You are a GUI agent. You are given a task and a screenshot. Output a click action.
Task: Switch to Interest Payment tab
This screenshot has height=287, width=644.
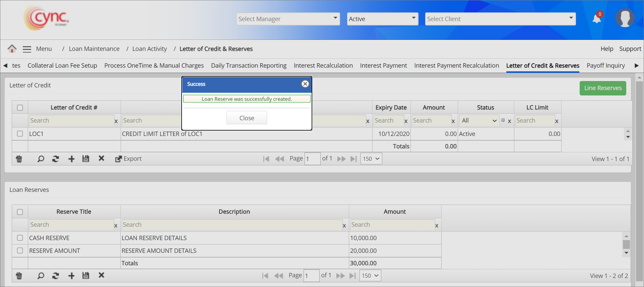click(x=383, y=66)
